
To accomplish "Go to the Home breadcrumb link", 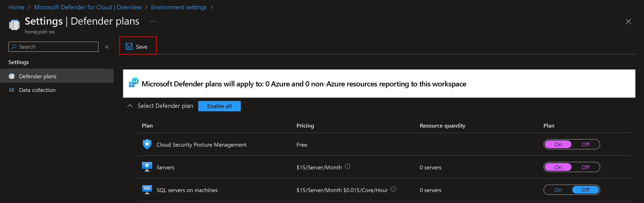I will tap(16, 7).
